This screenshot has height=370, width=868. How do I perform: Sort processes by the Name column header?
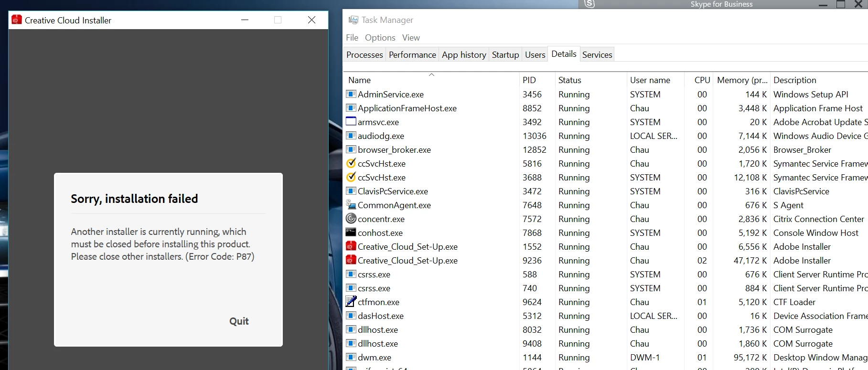431,80
